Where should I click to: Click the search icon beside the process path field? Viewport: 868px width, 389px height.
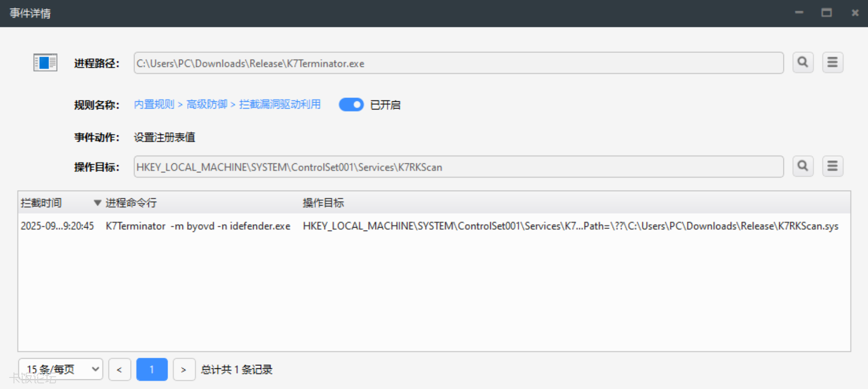coord(803,62)
